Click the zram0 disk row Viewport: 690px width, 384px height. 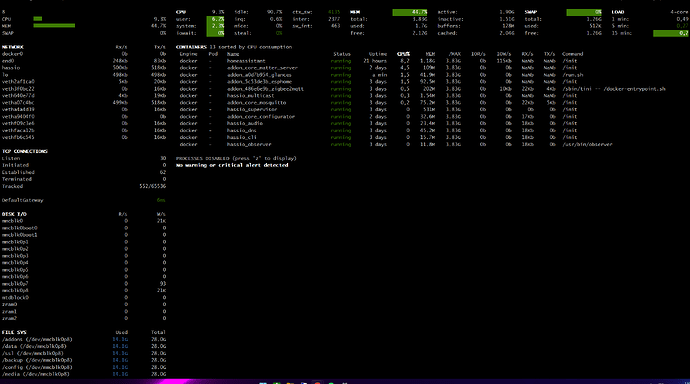[x=84, y=304]
